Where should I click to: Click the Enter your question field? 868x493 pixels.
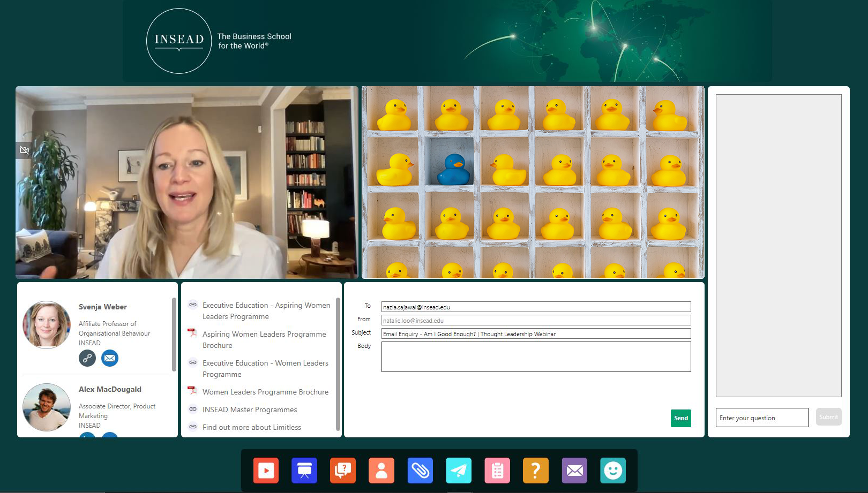pyautogui.click(x=762, y=418)
